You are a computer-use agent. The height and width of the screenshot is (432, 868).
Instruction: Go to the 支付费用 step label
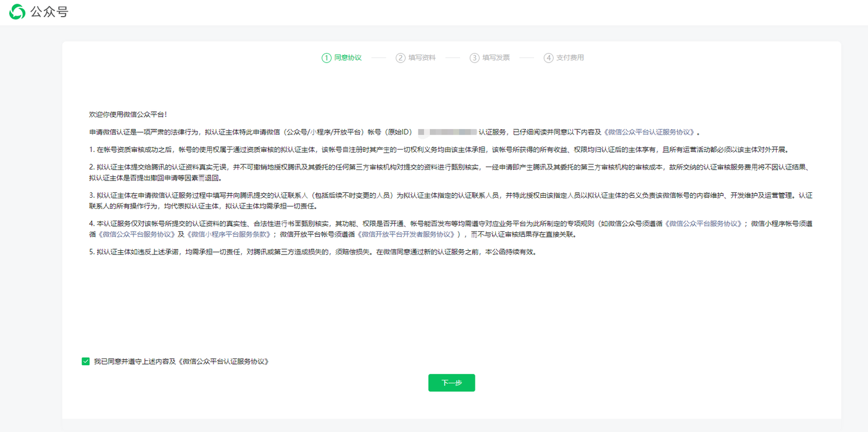click(570, 57)
